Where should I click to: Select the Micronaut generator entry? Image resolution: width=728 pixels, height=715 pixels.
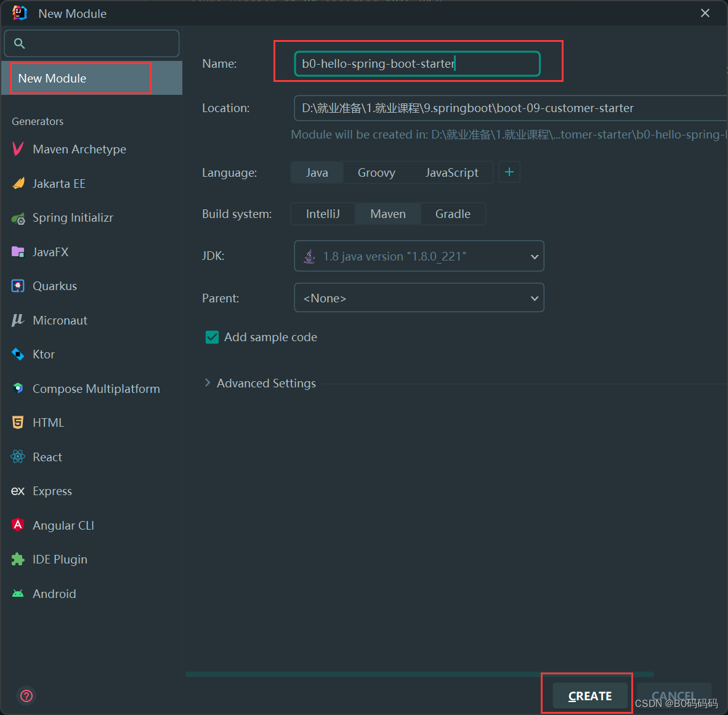coord(92,320)
